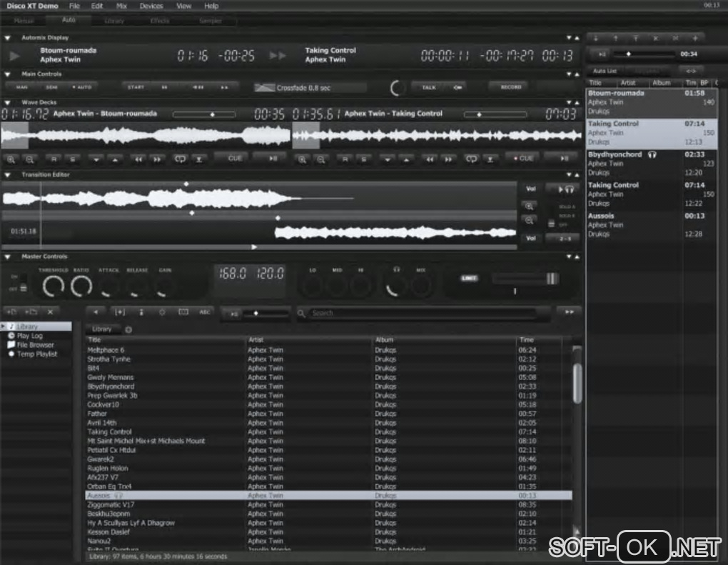Focus the library Search field

click(x=423, y=313)
